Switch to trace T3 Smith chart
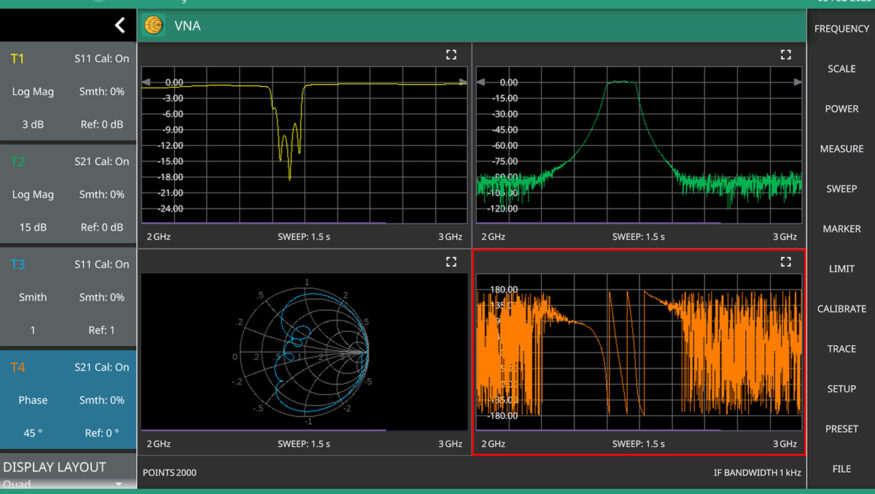 coord(68,297)
